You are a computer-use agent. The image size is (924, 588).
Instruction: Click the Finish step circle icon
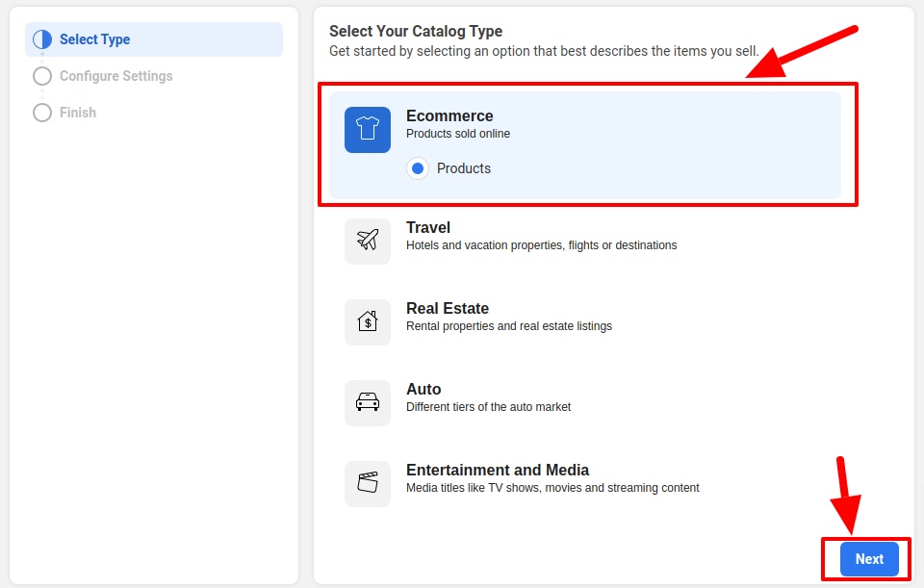[42, 113]
